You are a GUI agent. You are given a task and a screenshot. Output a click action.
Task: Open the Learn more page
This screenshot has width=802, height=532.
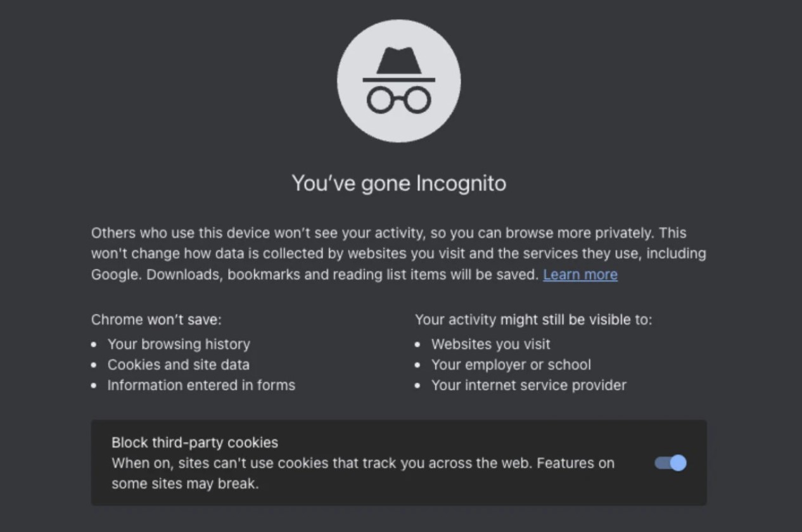(580, 274)
